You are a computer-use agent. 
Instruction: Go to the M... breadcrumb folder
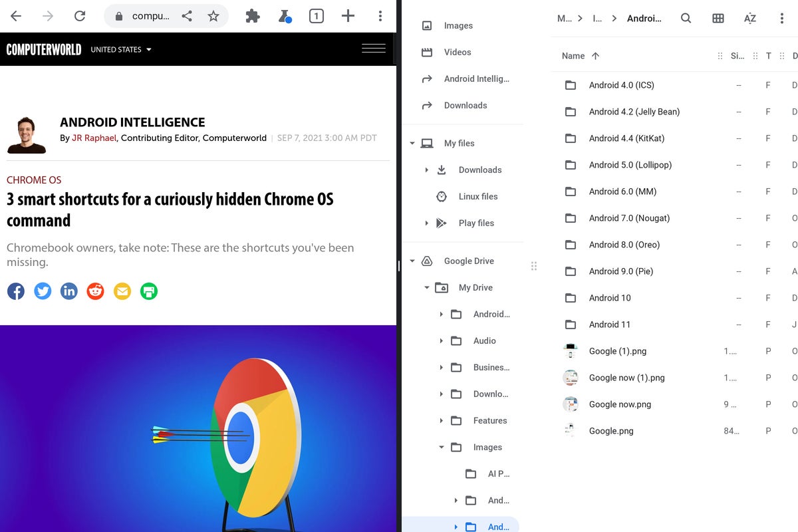(564, 19)
